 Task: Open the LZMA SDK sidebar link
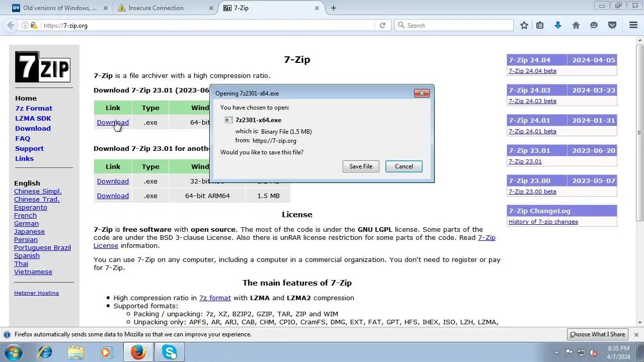[x=33, y=118]
